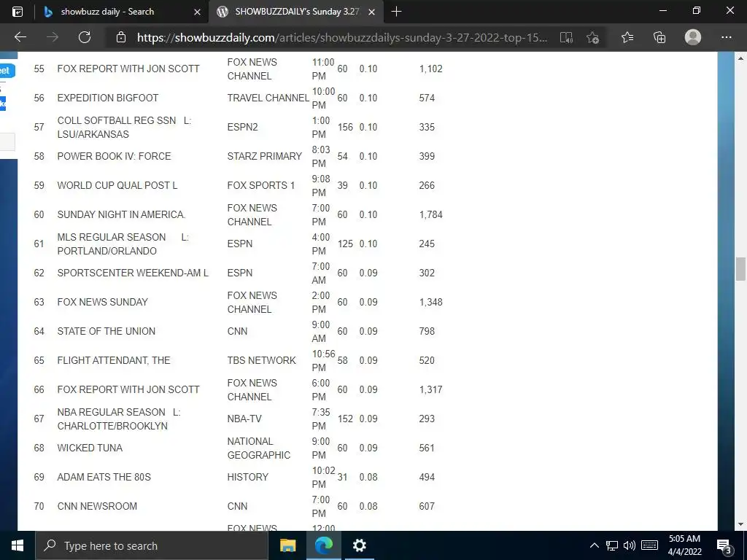
Task: Select the text STATE OF THE UNION
Action: coord(107,331)
